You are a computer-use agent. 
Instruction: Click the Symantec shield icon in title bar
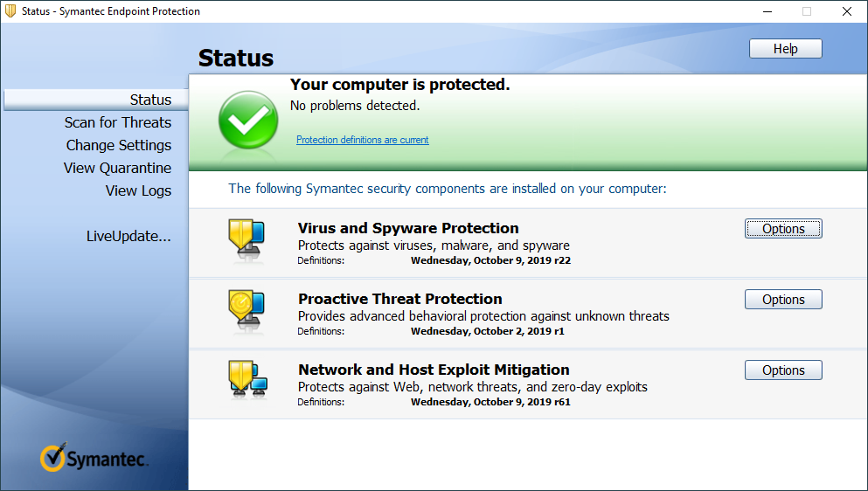point(10,11)
